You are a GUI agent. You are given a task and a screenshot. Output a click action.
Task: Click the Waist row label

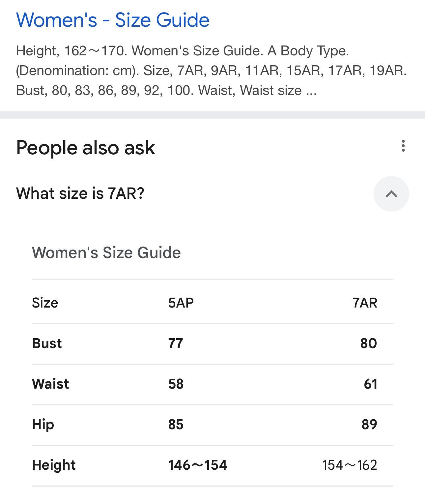50,384
